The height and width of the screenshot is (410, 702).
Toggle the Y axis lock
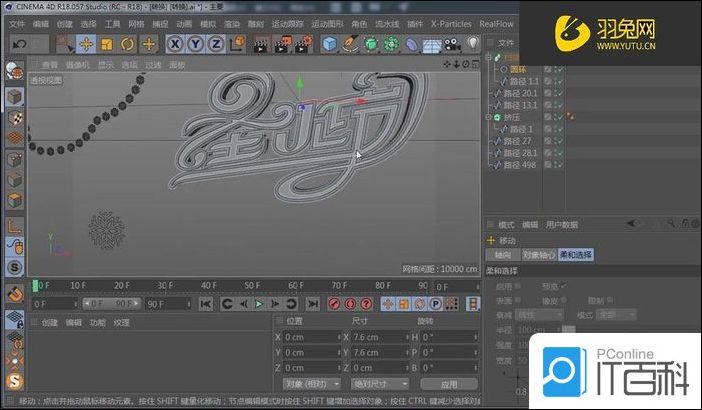coord(196,44)
